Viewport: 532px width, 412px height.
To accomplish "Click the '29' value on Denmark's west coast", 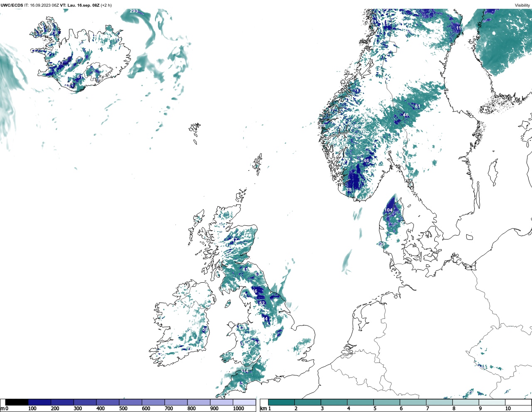I will [382, 244].
